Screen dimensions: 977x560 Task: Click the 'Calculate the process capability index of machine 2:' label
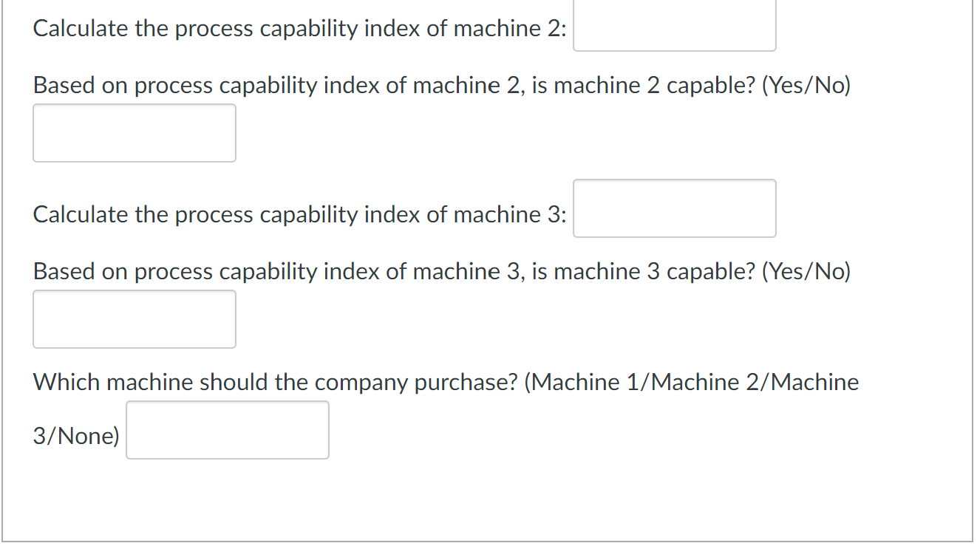click(300, 29)
